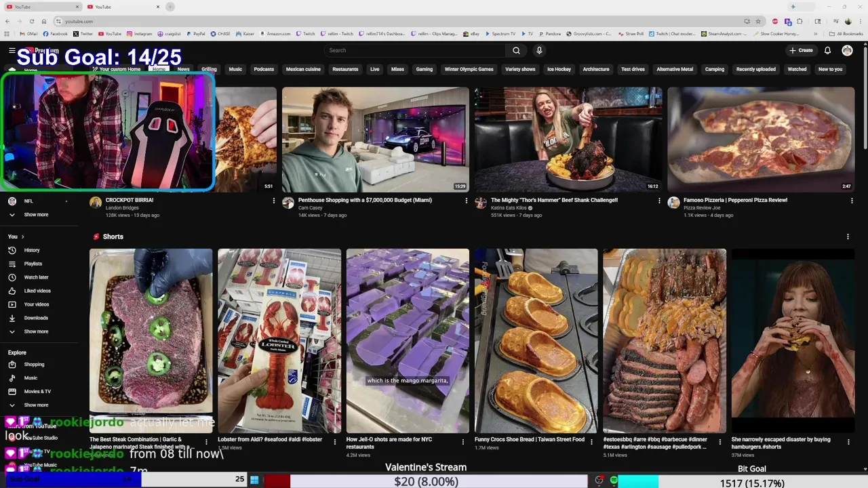Click the YouTube search input field

415,50
